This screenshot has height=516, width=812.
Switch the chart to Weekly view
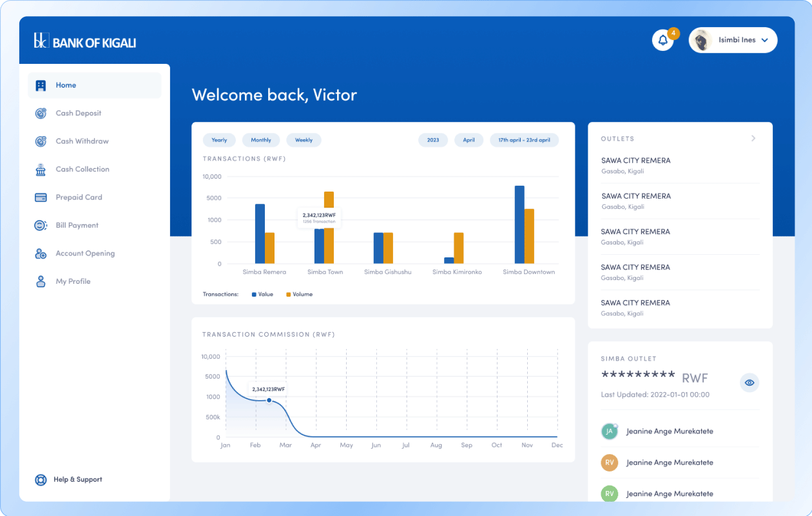tap(304, 140)
